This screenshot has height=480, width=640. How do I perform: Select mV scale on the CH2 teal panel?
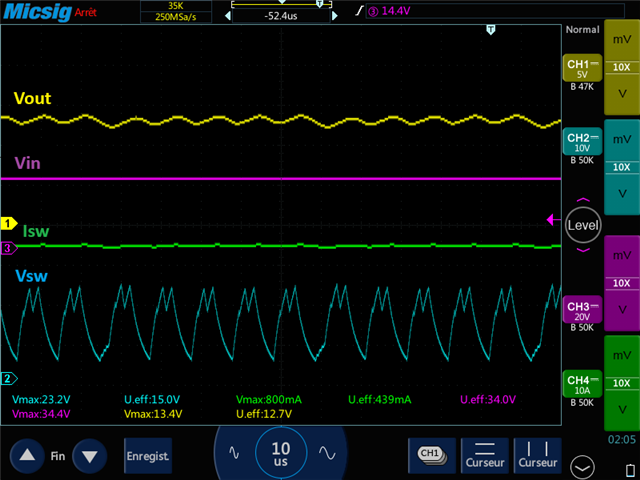[622, 140]
